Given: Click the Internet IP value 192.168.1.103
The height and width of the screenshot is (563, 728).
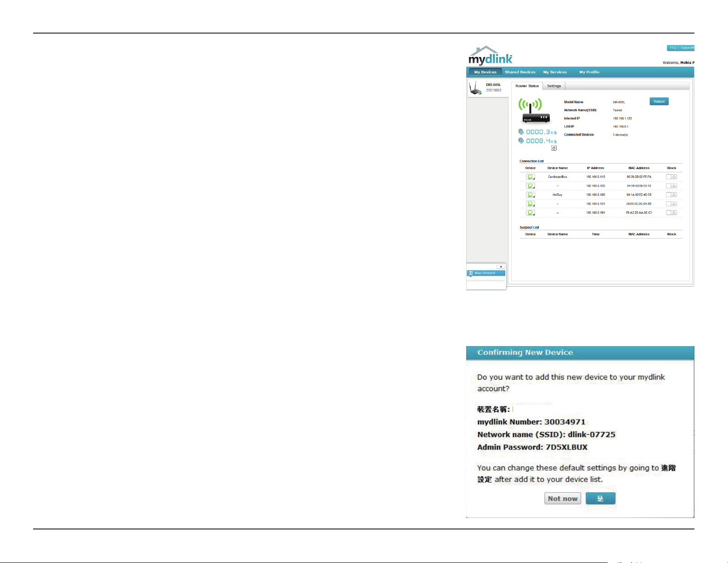Looking at the screenshot, I should 622,119.
